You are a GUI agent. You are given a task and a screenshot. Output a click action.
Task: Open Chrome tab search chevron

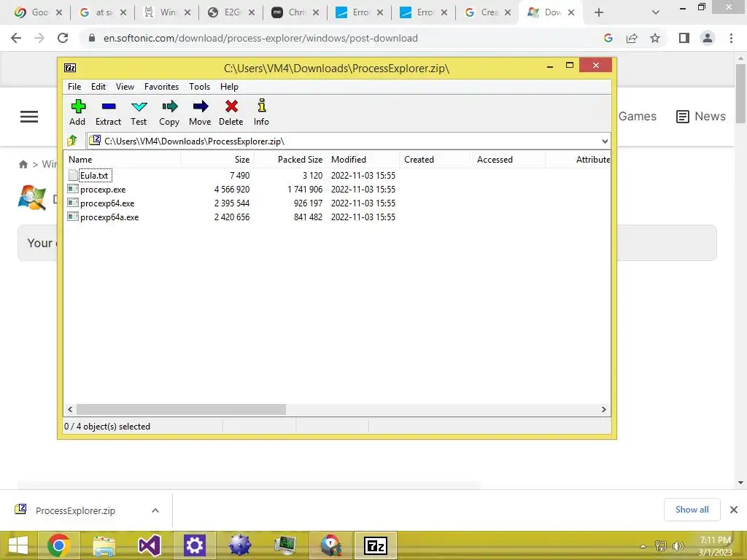(656, 12)
